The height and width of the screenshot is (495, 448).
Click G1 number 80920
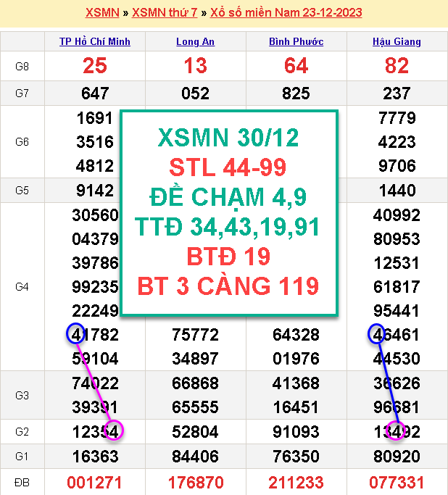tap(397, 457)
